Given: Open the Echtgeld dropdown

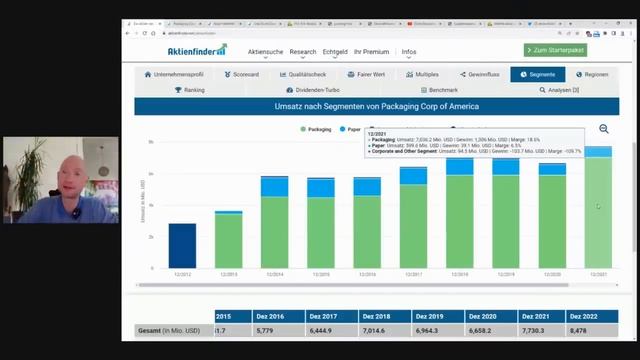Looking at the screenshot, I should 335,52.
